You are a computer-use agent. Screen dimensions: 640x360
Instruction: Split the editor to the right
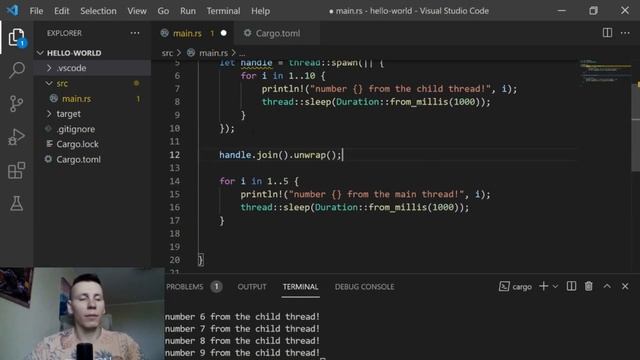tap(607, 33)
